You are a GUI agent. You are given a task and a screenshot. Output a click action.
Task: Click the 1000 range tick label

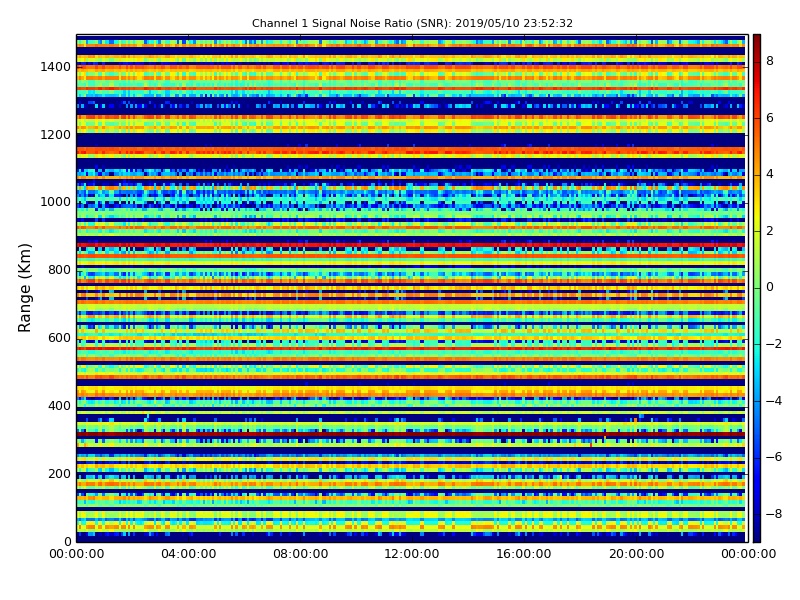point(56,202)
